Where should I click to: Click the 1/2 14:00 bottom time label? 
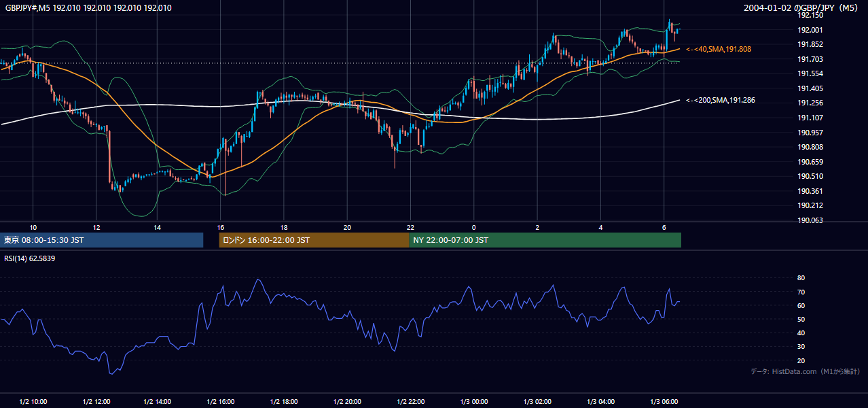click(157, 402)
